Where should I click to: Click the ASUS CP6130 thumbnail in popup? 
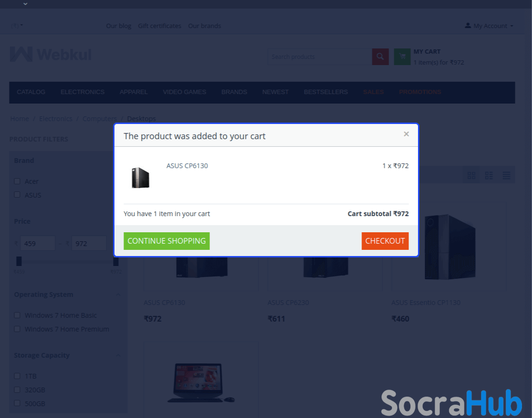pyautogui.click(x=141, y=178)
